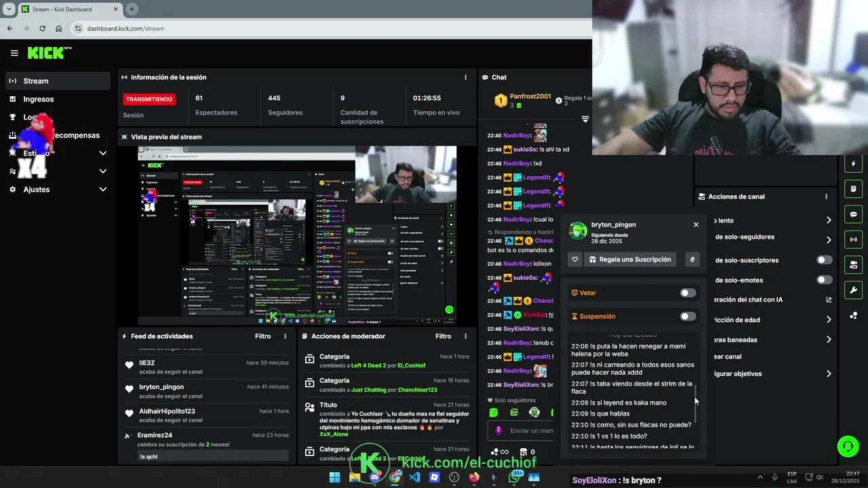This screenshot has height=488, width=868.
Task: Open Filtro in Feed de actividades
Action: point(262,336)
